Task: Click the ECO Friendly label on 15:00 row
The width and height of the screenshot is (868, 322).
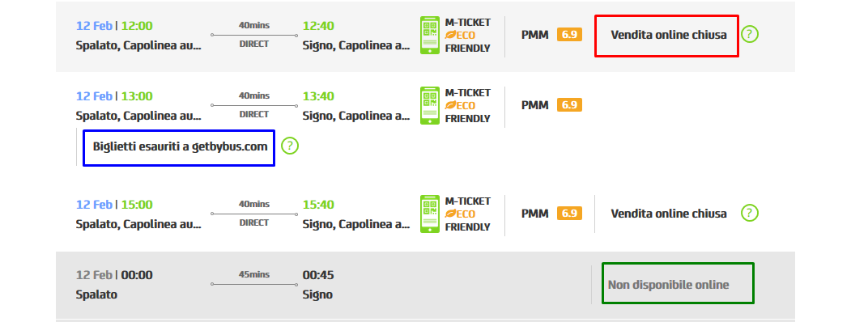Action: [x=467, y=220]
